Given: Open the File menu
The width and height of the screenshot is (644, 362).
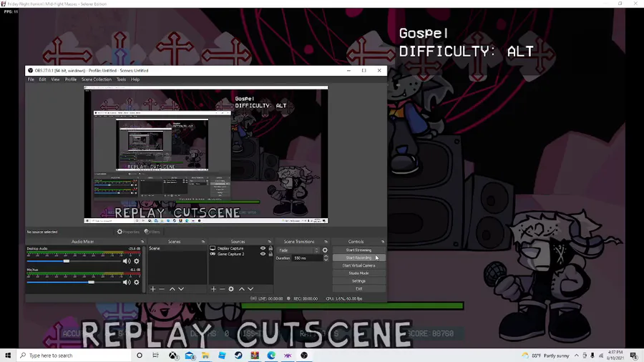Looking at the screenshot, I should pyautogui.click(x=31, y=79).
